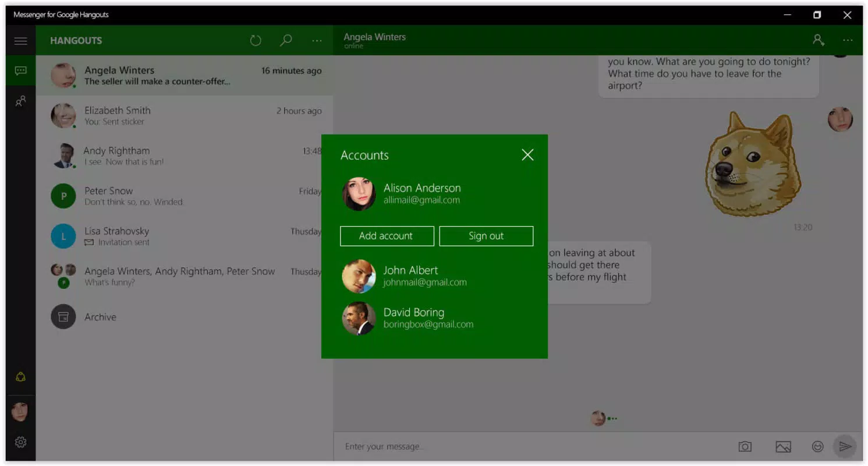Open the settings gear icon
The height and width of the screenshot is (466, 868).
click(x=20, y=442)
